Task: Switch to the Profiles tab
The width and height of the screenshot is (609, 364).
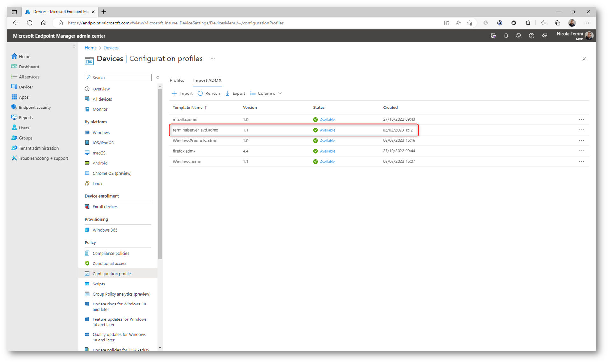Action: tap(177, 80)
